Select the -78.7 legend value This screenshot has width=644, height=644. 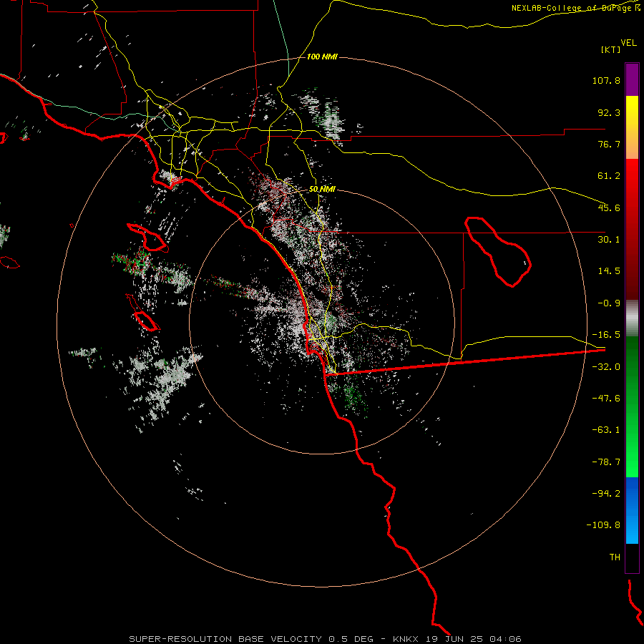point(606,462)
